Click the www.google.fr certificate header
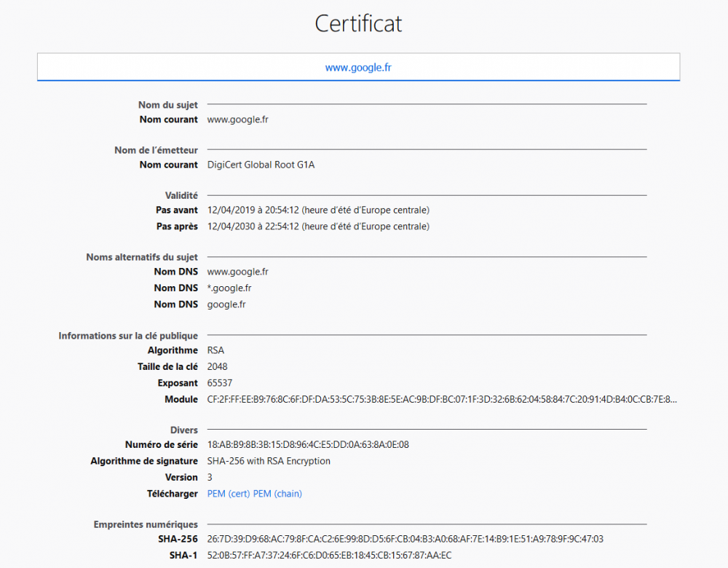Image resolution: width=728 pixels, height=568 pixels. (358, 66)
